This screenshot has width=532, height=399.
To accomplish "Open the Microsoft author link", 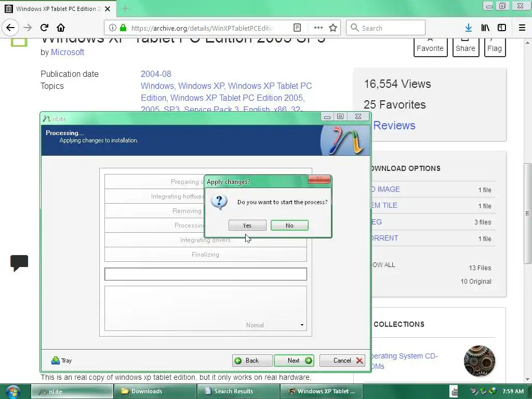I will (68, 52).
